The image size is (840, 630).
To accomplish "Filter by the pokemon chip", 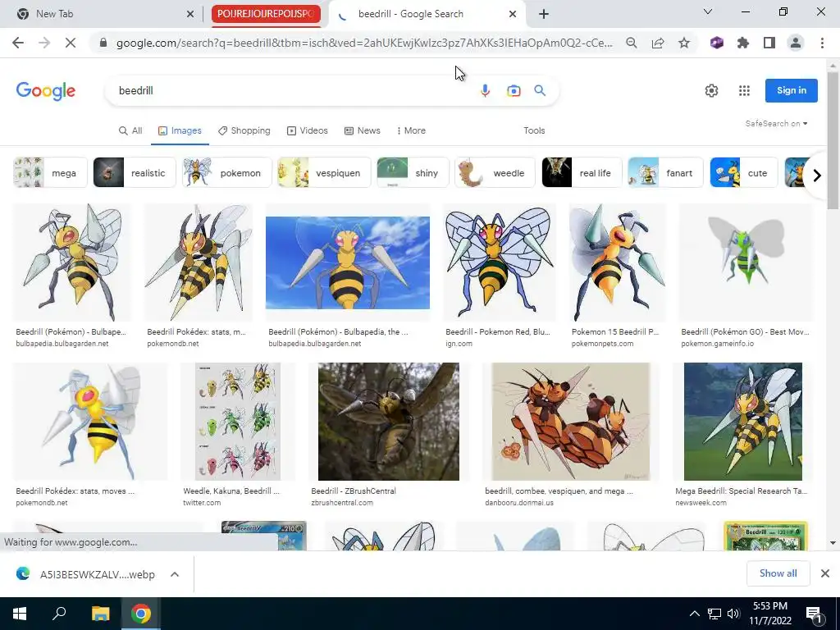I will pos(227,172).
